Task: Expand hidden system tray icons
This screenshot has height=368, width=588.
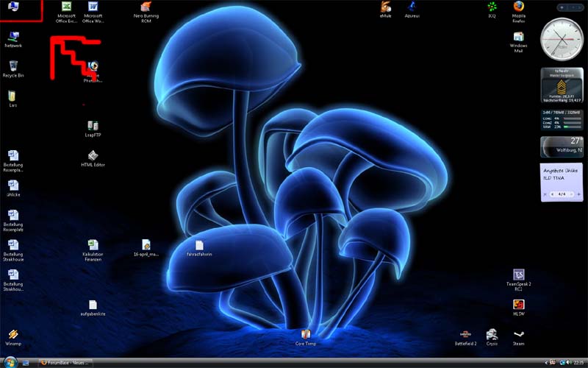Action: pyautogui.click(x=546, y=363)
